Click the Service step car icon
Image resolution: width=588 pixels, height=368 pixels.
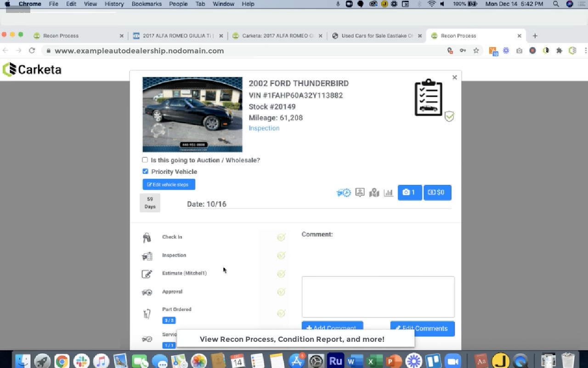[147, 339]
